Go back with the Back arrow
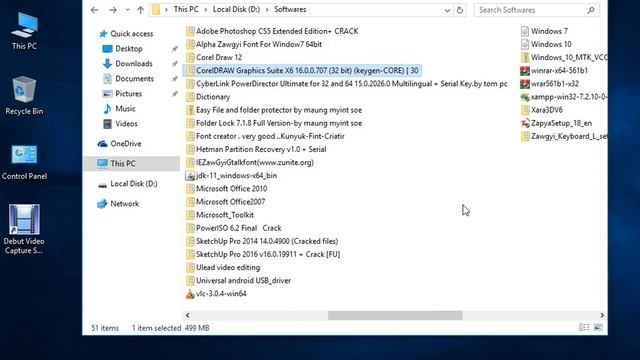 click(95, 10)
